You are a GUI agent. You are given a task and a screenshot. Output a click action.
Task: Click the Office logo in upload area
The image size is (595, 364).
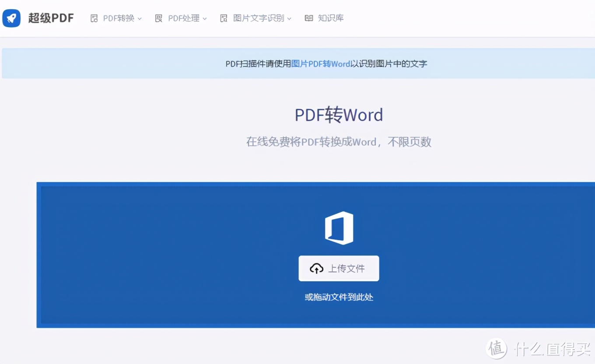pos(339,227)
